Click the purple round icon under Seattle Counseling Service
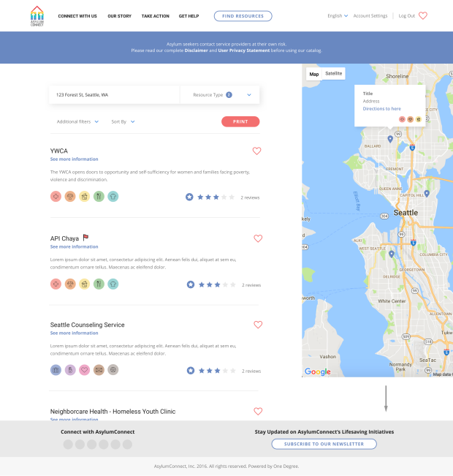This screenshot has height=476, width=453. click(x=70, y=370)
